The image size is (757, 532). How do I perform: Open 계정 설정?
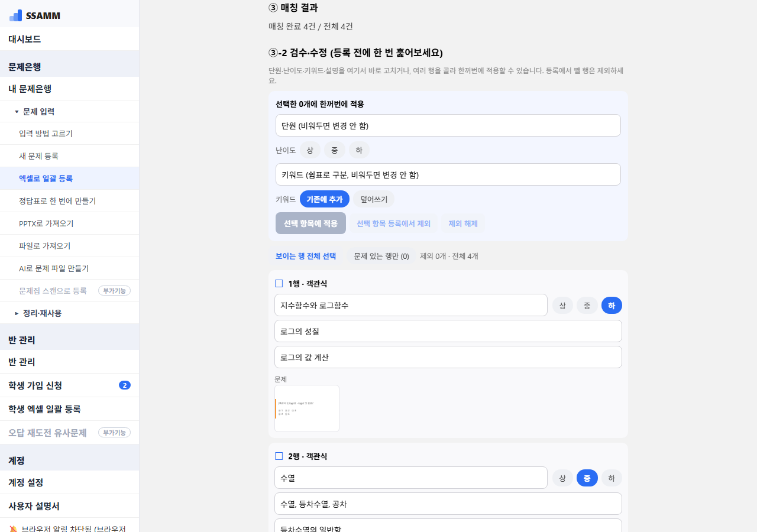[x=69, y=482]
